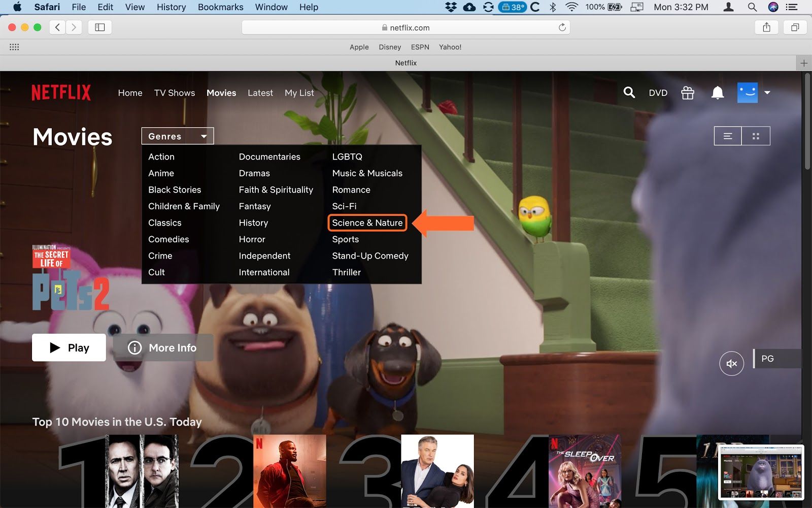Open the DVD link
This screenshot has height=508, width=812.
coord(658,93)
